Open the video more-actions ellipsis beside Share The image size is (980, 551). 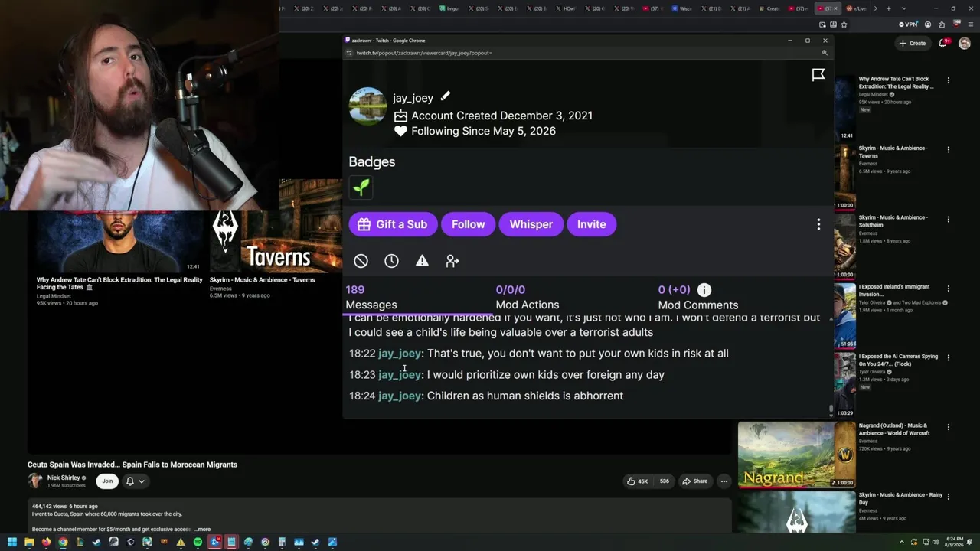click(x=724, y=481)
